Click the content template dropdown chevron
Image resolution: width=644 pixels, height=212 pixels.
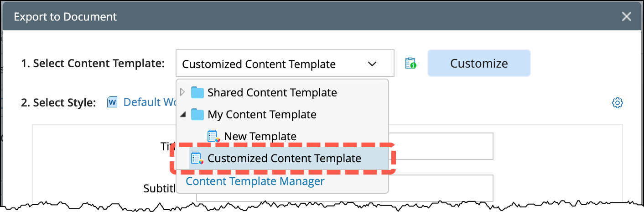pos(373,64)
